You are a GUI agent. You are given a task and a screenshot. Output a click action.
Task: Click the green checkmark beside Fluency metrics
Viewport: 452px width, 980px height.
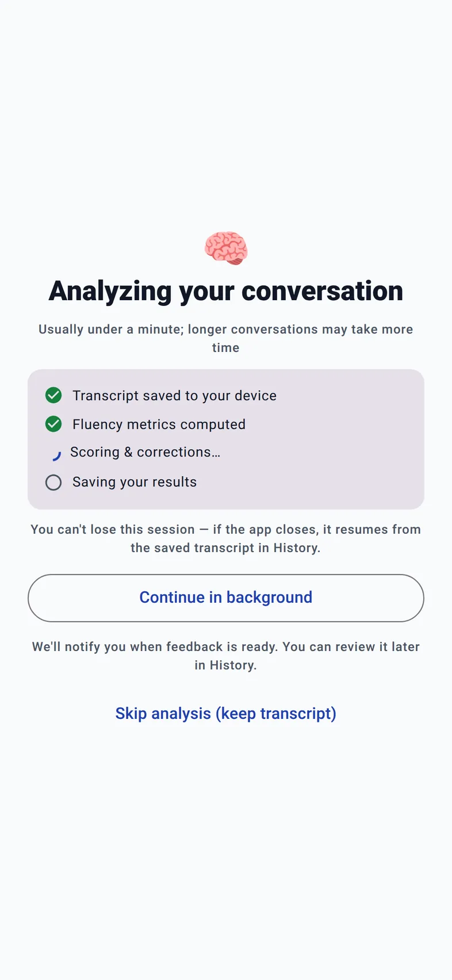tap(53, 424)
